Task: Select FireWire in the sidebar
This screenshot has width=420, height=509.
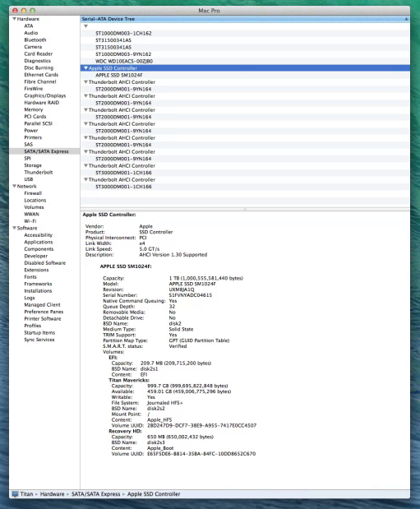Action: click(34, 89)
